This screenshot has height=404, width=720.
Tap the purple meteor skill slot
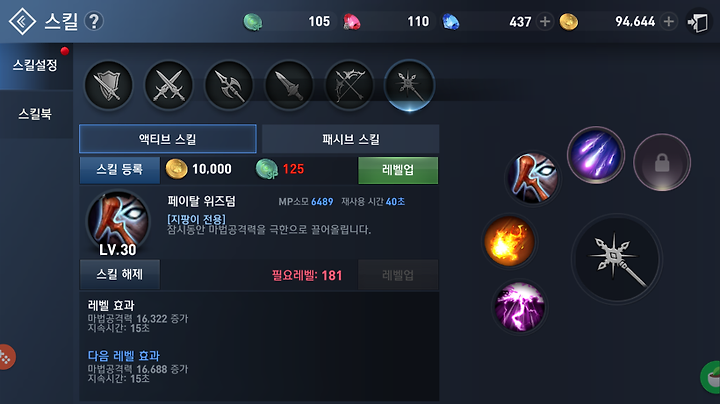click(x=596, y=155)
